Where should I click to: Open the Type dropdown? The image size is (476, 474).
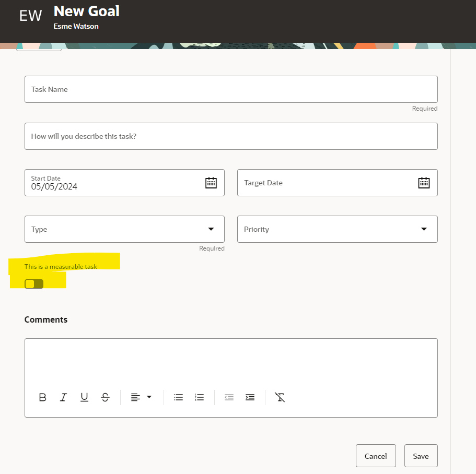(211, 229)
